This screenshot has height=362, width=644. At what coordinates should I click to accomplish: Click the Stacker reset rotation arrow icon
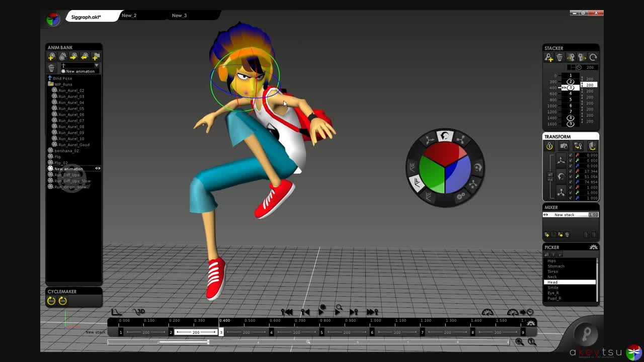click(x=593, y=57)
